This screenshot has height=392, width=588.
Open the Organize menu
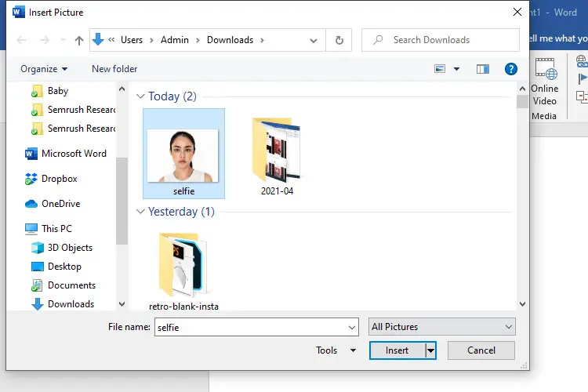tap(44, 69)
